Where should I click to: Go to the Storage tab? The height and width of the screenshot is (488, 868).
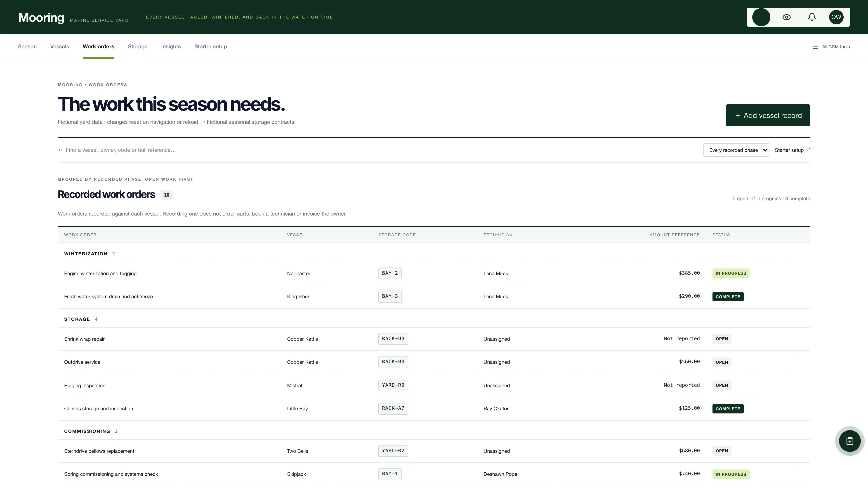pos(137,47)
